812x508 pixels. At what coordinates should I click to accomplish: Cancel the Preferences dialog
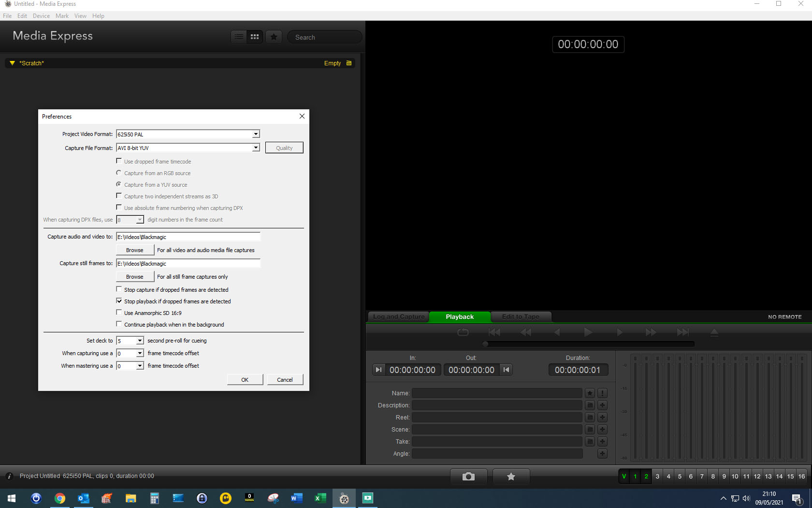[285, 379]
